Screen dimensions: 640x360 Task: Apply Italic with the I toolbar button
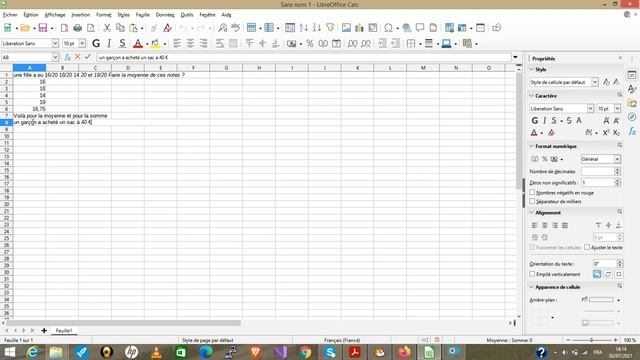tap(109, 43)
